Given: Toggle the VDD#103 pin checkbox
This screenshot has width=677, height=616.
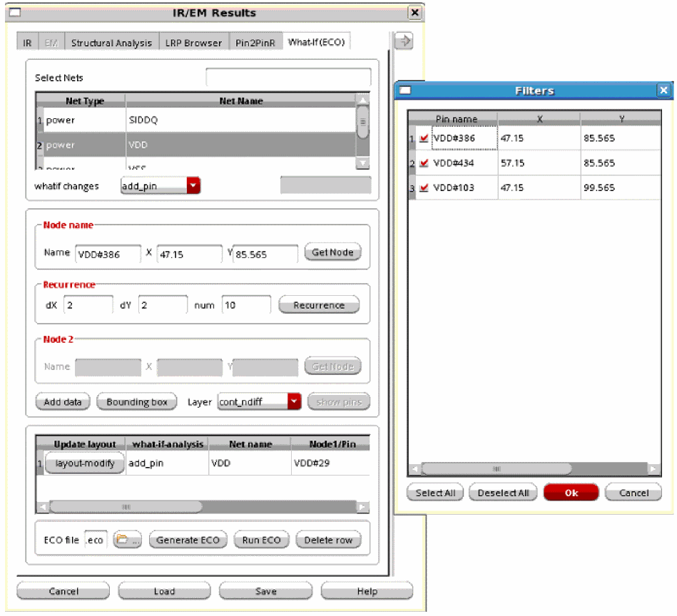Looking at the screenshot, I should click(424, 188).
